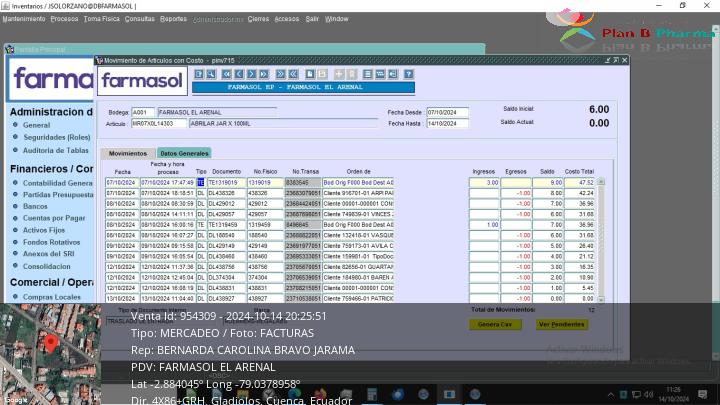Select document cell TE1319459 in table

pyautogui.click(x=227, y=225)
